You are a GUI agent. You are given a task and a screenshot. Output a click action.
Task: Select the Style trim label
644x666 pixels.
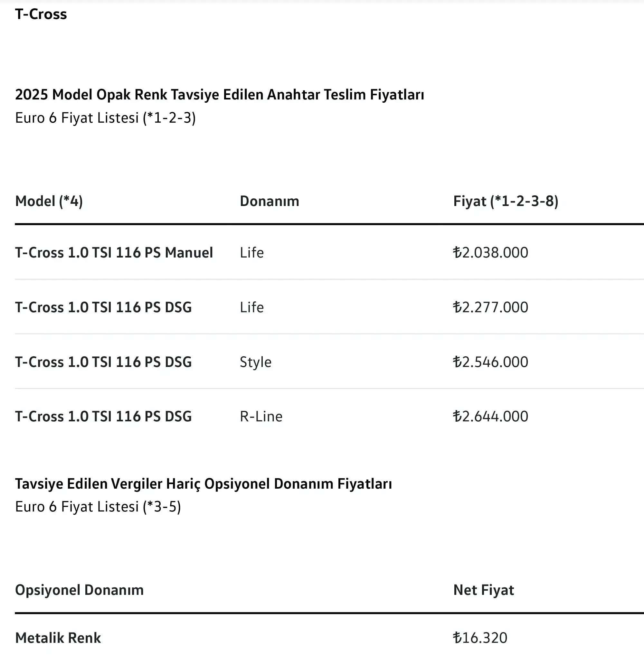[256, 362]
